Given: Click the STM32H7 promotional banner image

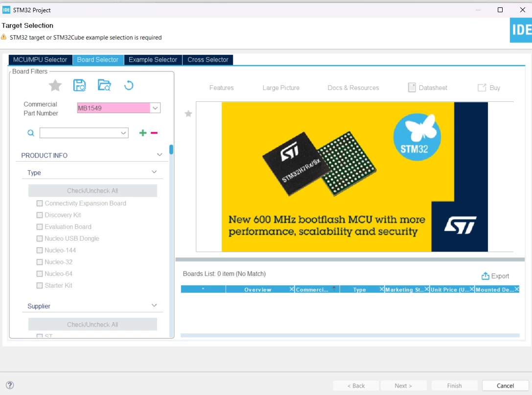Looking at the screenshot, I should [354, 177].
